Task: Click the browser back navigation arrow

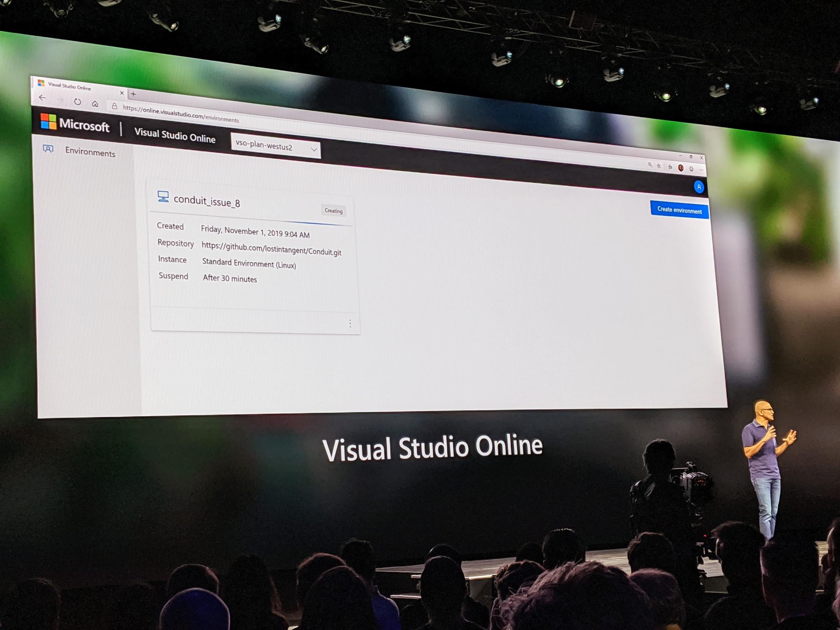Action: tap(42, 97)
